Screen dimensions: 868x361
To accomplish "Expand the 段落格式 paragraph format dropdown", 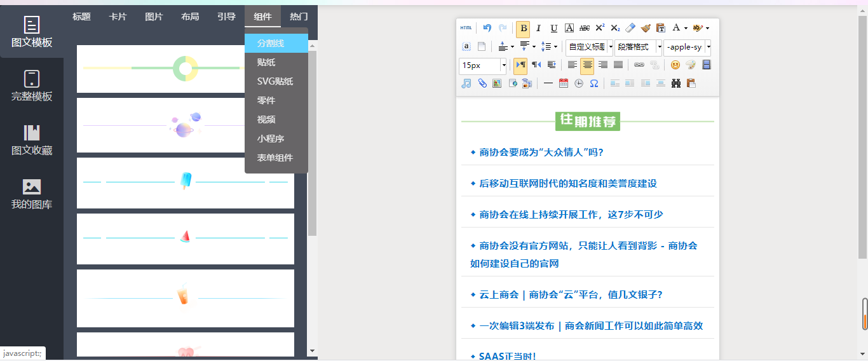I will [x=659, y=47].
